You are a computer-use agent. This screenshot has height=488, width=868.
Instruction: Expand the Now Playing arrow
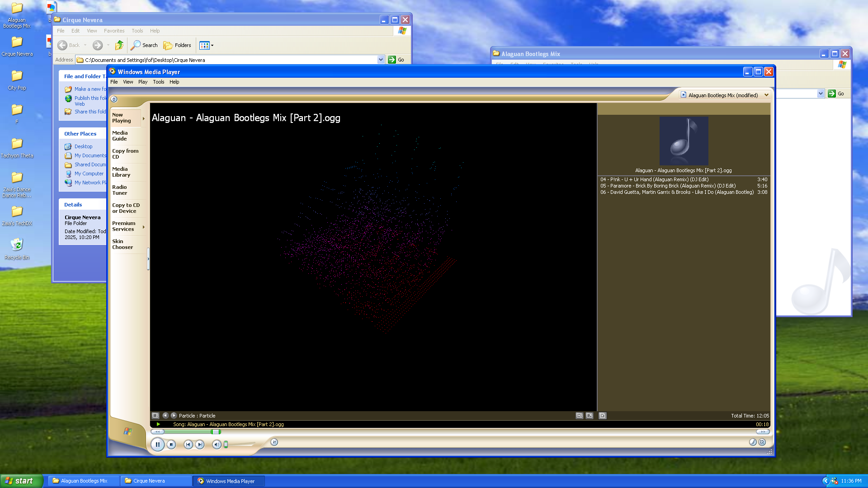pyautogui.click(x=144, y=118)
